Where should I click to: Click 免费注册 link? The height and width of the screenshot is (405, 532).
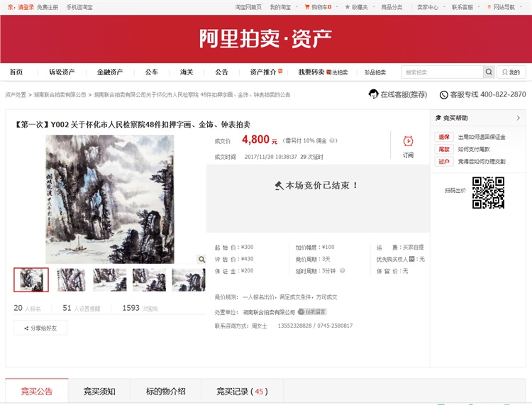(48, 7)
